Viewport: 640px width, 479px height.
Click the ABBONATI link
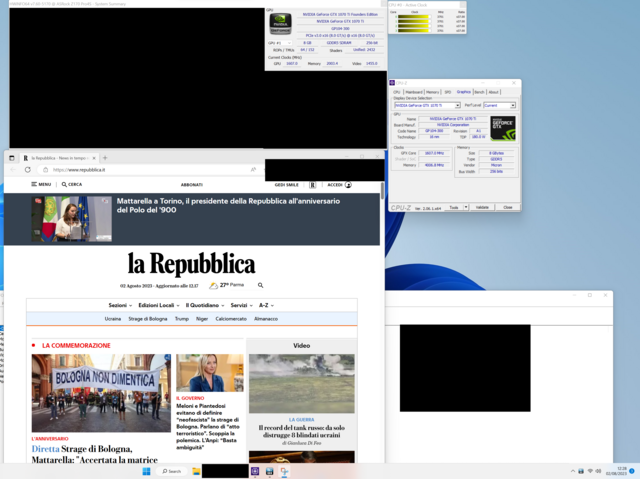[x=191, y=185]
